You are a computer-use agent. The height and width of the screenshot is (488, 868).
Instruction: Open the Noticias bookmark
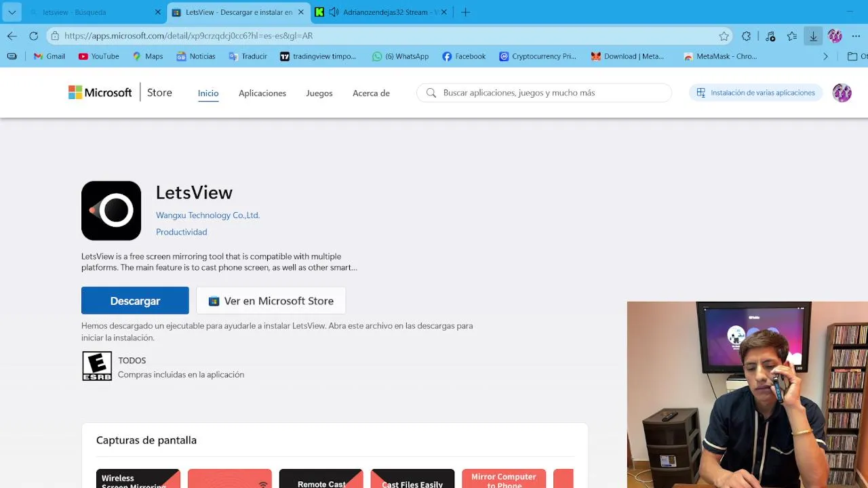tap(196, 56)
